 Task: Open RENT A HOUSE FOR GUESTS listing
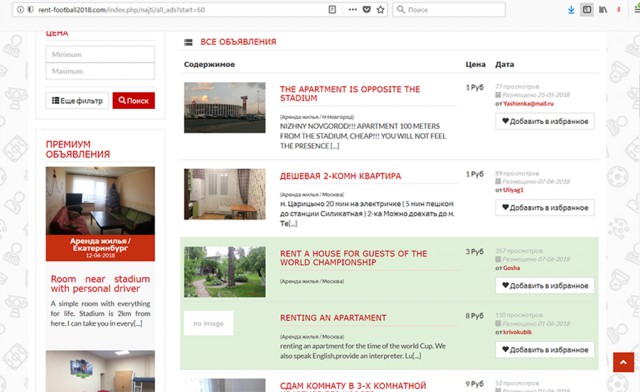click(353, 258)
